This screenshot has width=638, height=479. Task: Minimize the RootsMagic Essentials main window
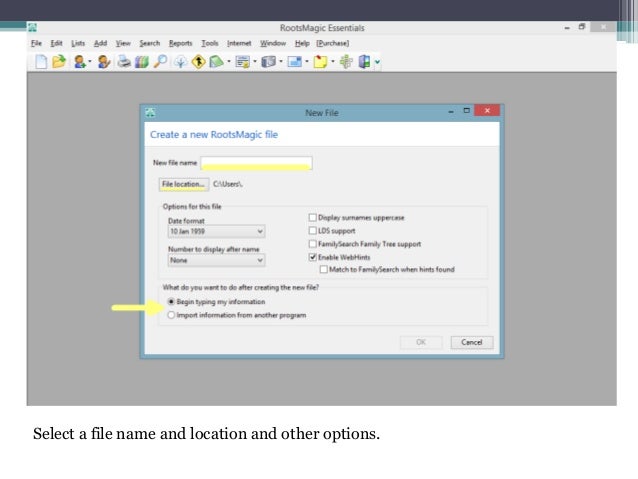567,28
